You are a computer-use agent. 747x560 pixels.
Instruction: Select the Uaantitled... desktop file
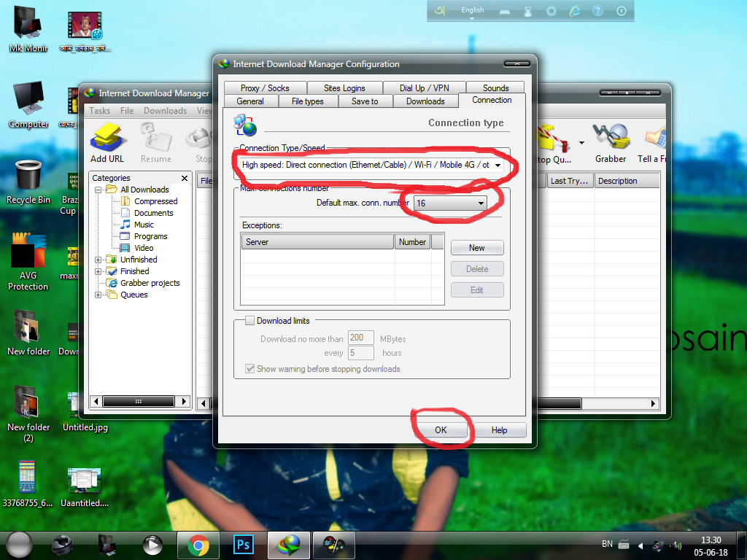tap(85, 486)
